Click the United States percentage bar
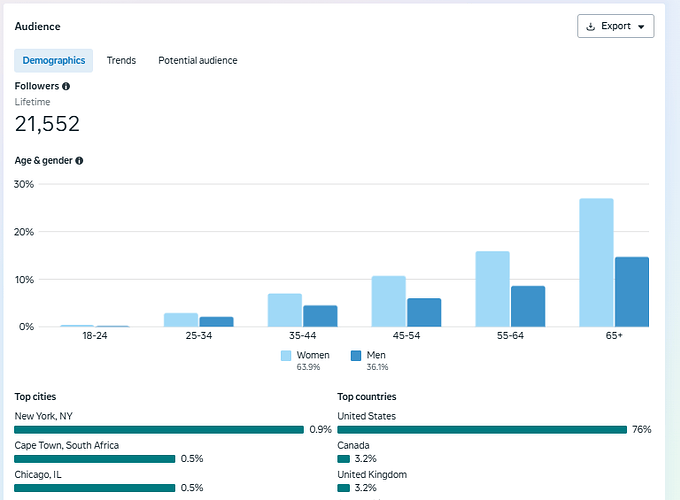Image resolution: width=680 pixels, height=500 pixels. 482,430
